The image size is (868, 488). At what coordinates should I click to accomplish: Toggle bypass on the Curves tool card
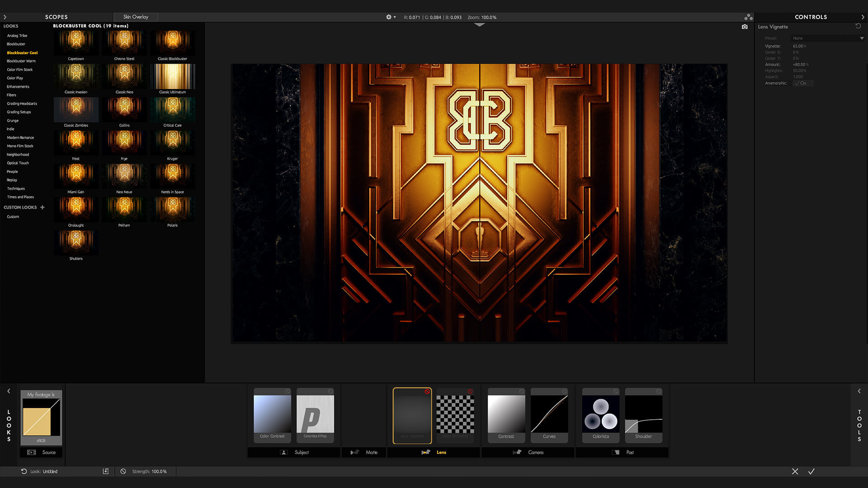564,391
